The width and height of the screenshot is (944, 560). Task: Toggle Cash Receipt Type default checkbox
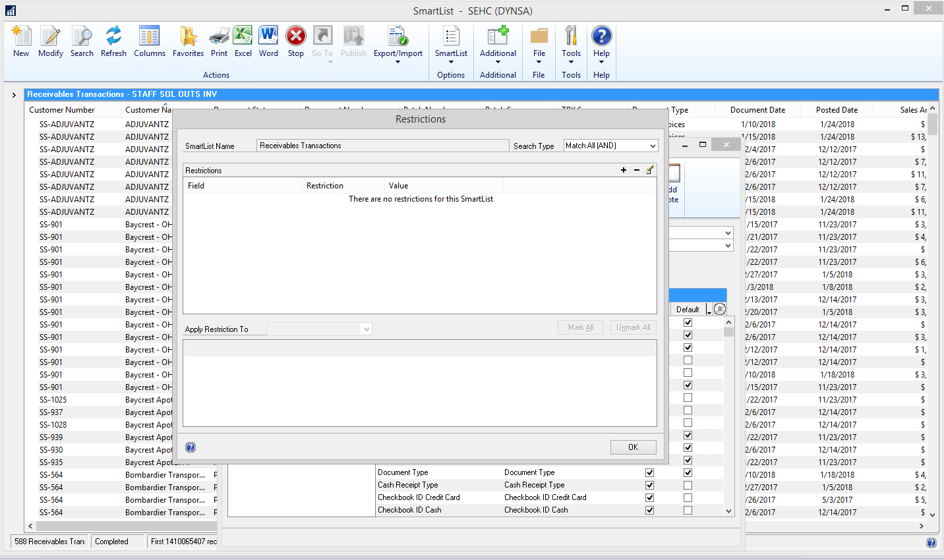(x=688, y=485)
